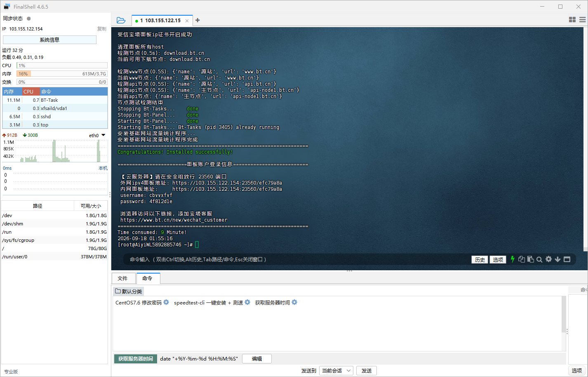
Task: Edit the CentOS7.6 修改密码 command via its gear
Action: pyautogui.click(x=166, y=302)
